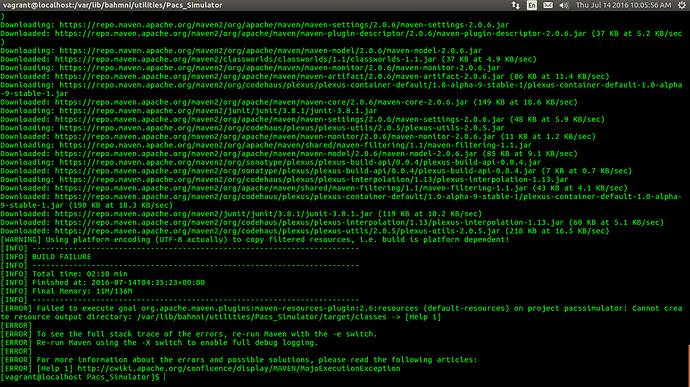Click the MojoExecutionException help URL
The image size is (690, 387).
tap(239, 369)
